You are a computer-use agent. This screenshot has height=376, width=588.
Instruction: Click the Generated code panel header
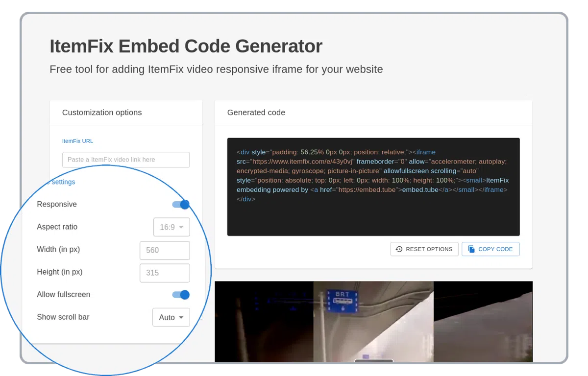click(x=256, y=113)
